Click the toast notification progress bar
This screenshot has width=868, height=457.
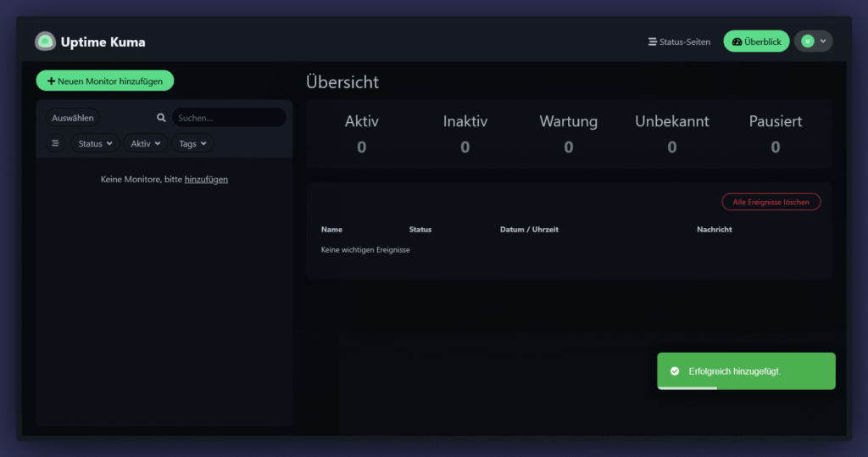pyautogui.click(x=687, y=387)
